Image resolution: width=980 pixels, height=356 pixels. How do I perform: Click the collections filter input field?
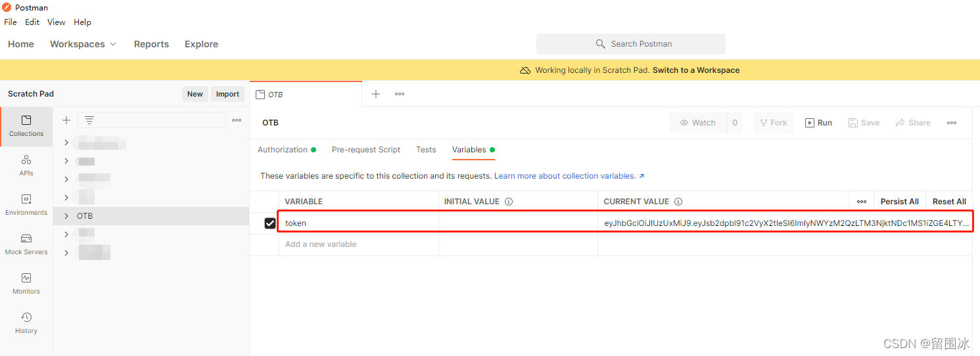point(151,120)
